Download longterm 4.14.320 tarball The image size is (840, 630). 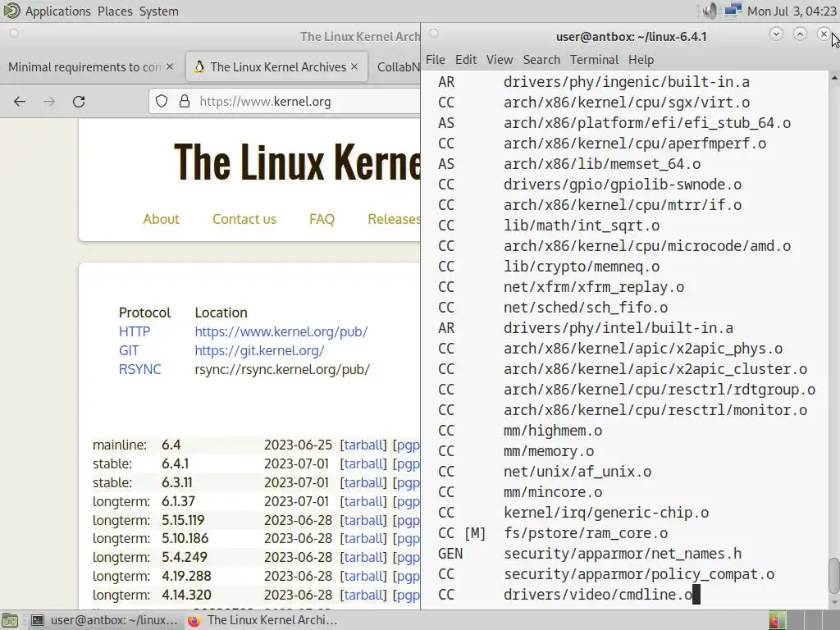pos(363,595)
